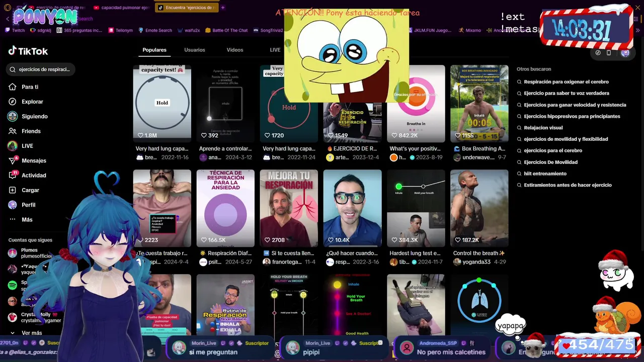This screenshot has height=362, width=644.
Task: Open Control the breath video thumbnail
Action: [x=479, y=208]
